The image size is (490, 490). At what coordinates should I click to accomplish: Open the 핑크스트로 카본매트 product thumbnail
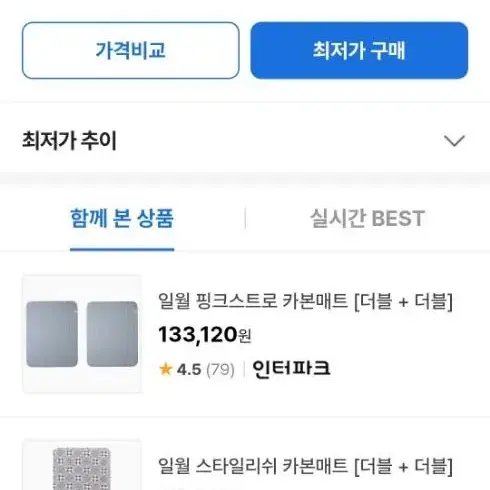(82, 334)
